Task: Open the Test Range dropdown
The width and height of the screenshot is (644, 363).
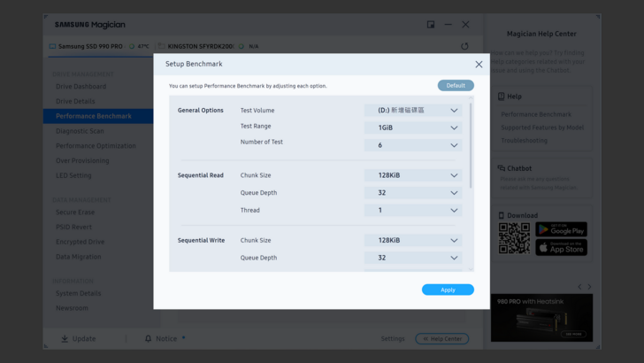Action: coord(413,127)
